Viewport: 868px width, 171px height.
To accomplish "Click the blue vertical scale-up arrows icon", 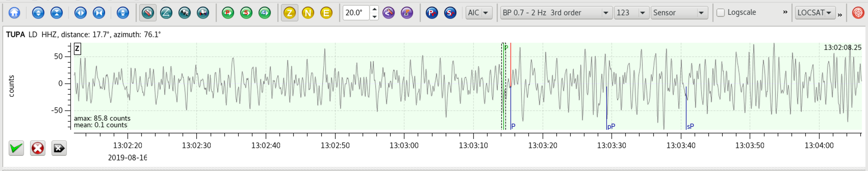I will (38, 13).
